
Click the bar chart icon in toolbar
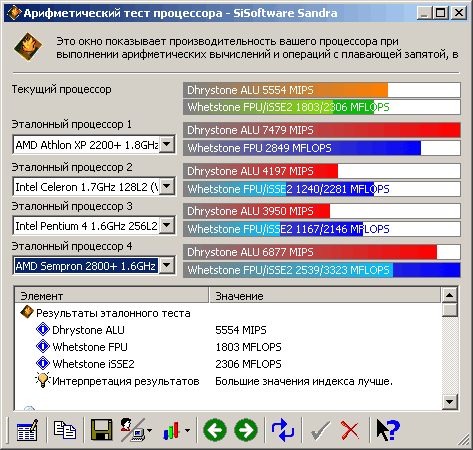click(x=171, y=430)
